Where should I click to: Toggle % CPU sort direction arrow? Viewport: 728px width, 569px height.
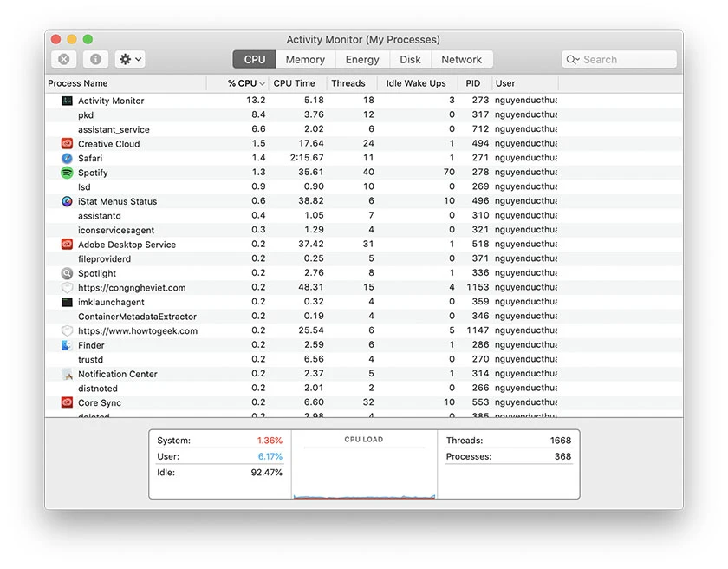pyautogui.click(x=262, y=83)
